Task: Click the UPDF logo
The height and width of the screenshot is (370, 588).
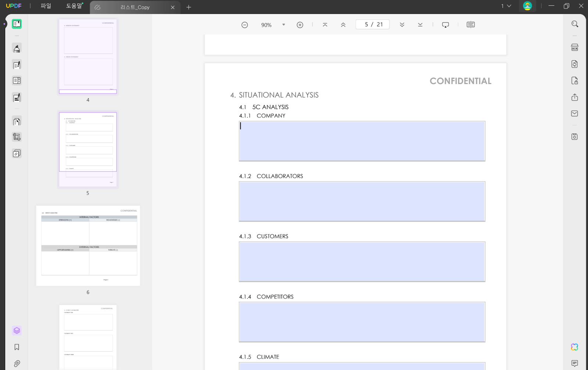Action: pos(14,6)
